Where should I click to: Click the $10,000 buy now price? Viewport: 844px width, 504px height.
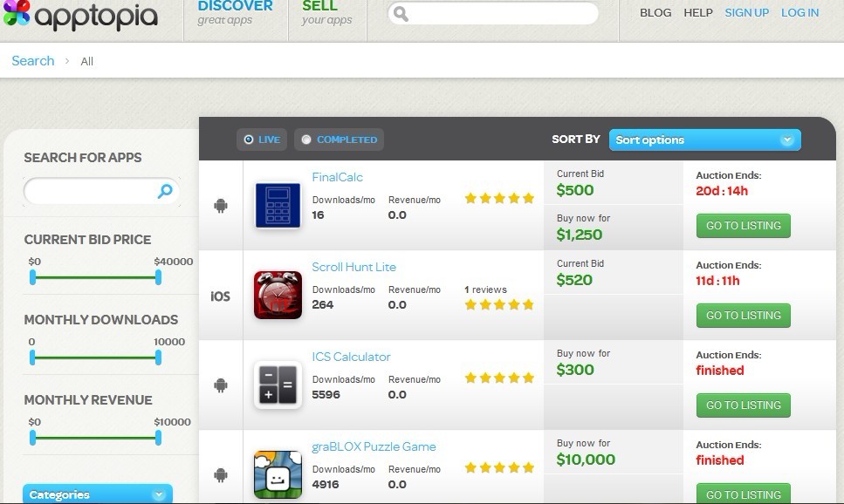pos(586,460)
